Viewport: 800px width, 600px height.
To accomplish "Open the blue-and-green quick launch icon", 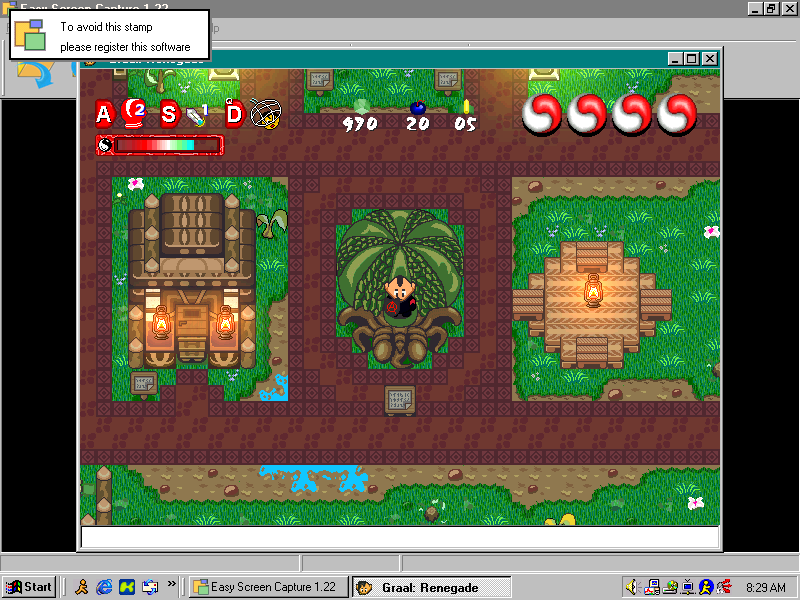I will tap(127, 587).
